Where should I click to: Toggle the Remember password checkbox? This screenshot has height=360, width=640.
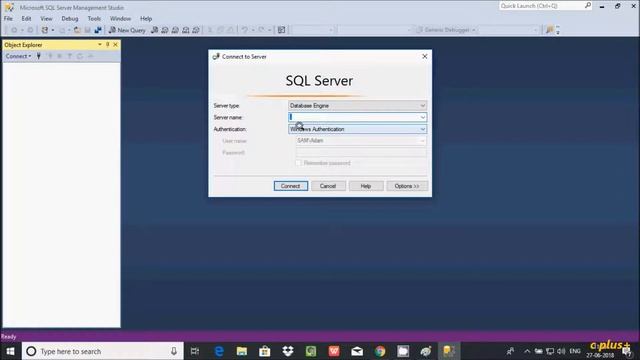[298, 163]
